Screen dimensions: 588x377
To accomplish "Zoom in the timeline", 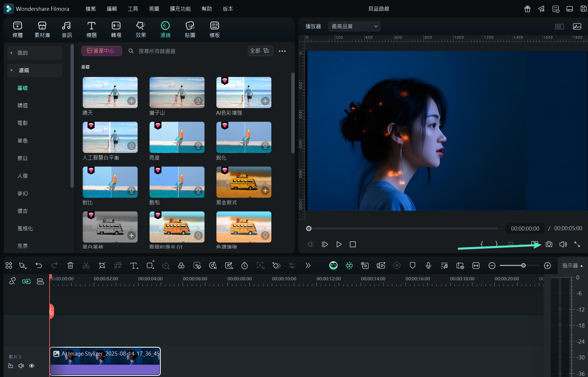I will click(548, 265).
